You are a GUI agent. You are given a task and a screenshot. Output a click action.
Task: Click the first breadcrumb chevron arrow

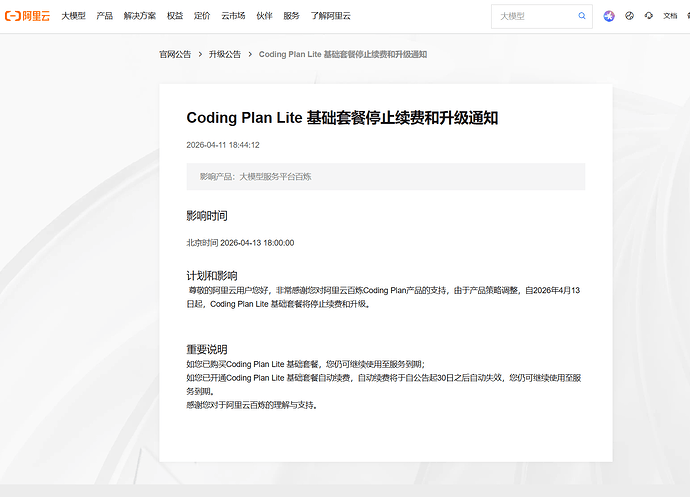click(200, 54)
